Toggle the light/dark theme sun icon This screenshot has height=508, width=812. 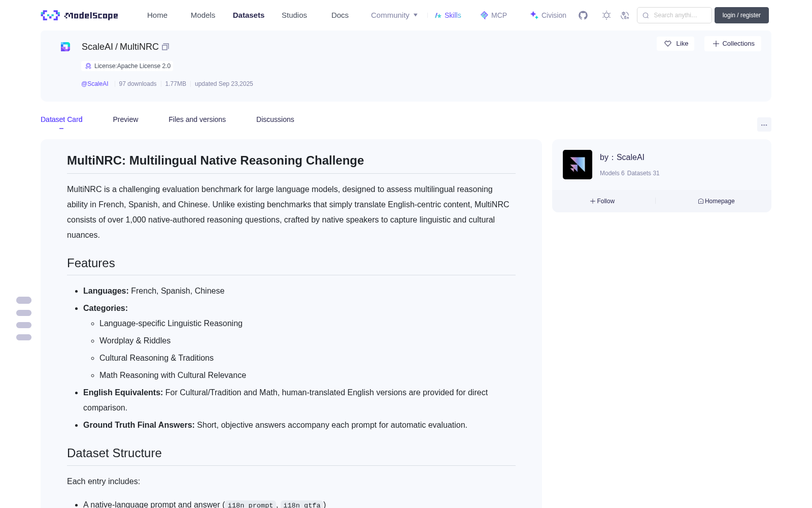click(x=606, y=15)
